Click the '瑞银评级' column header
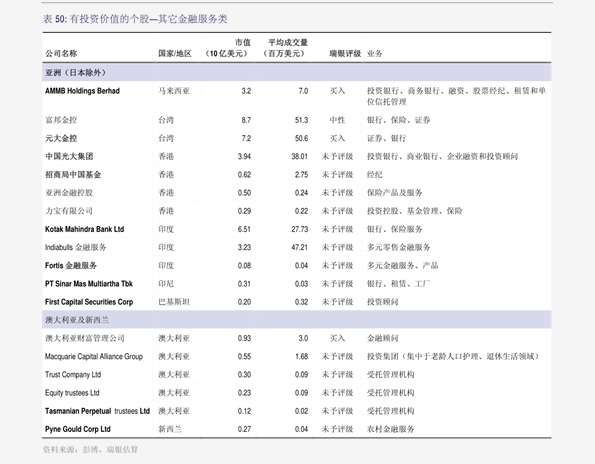595x464 pixels. (345, 53)
